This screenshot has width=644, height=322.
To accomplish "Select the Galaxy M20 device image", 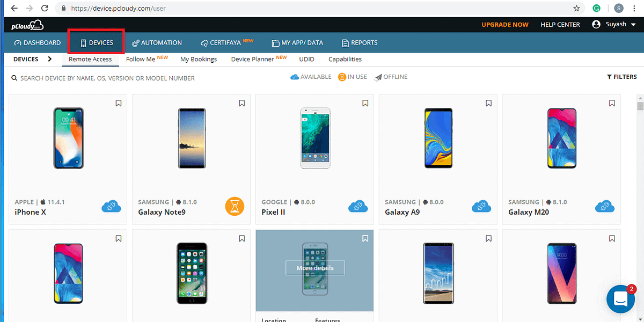I will tap(562, 138).
